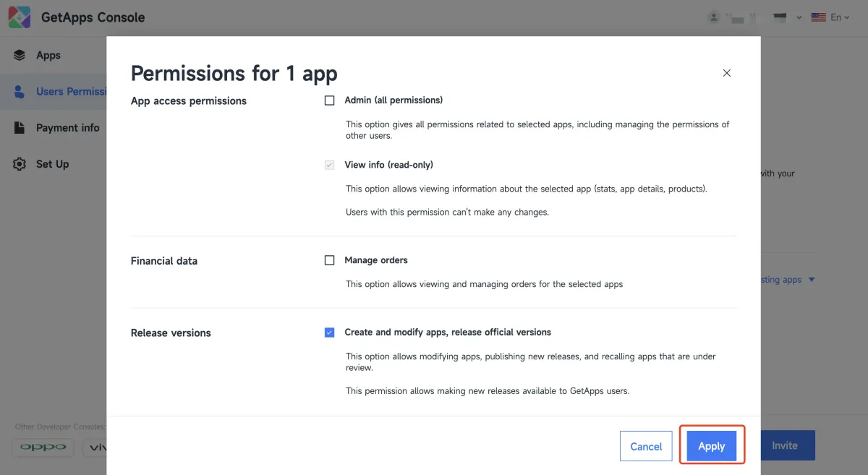Click the Apps layers icon
The image size is (868, 475).
20,56
